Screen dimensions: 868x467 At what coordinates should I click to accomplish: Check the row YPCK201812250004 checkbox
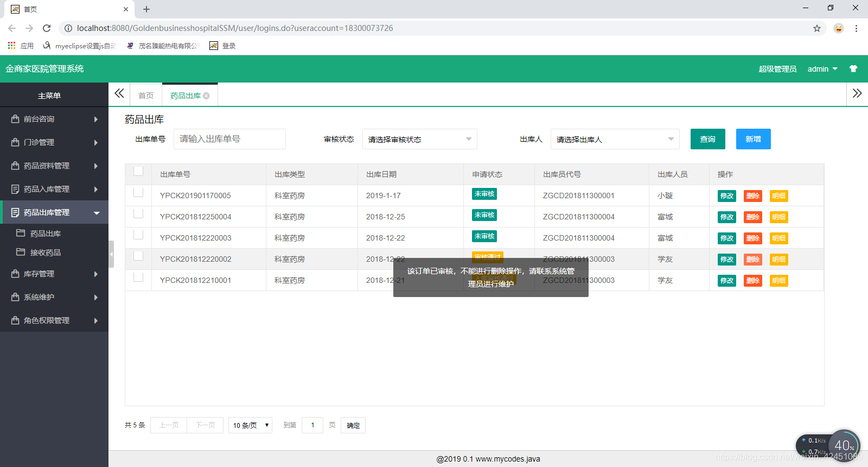click(x=138, y=214)
